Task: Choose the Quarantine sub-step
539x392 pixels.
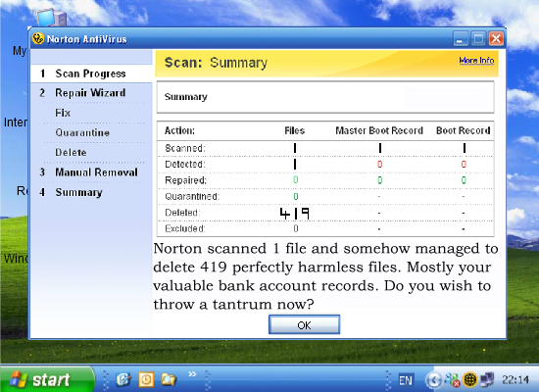Action: tap(82, 132)
